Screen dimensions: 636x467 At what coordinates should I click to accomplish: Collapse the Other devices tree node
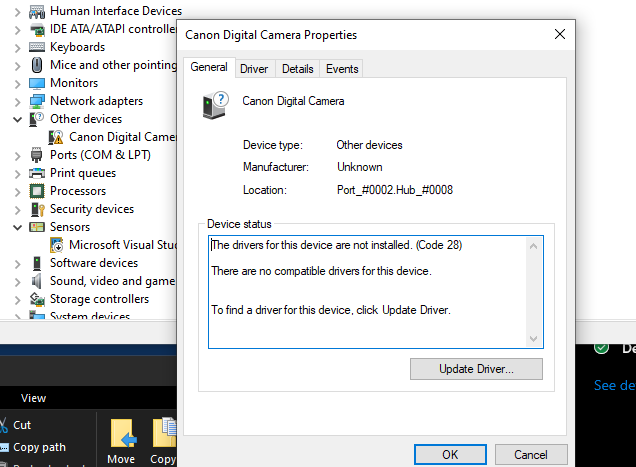pos(18,119)
